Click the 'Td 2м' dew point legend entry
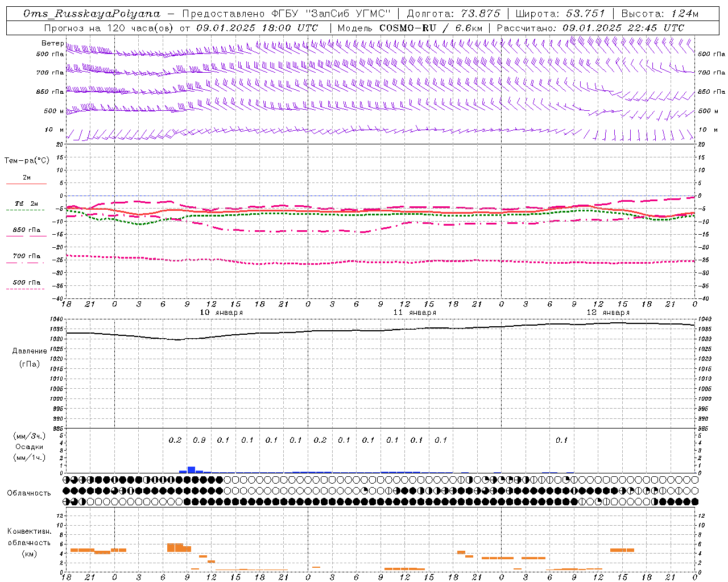Screen dimensions: 728x582 pos(26,203)
